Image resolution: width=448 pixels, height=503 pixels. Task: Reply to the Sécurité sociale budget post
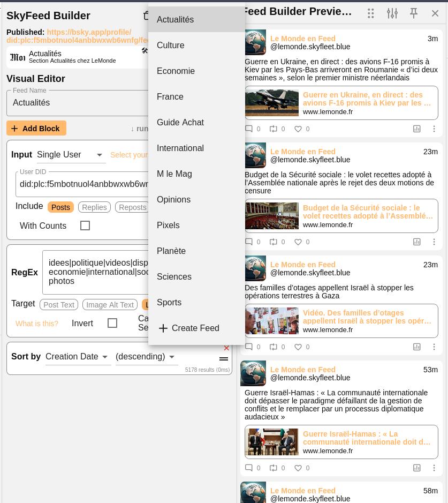click(249, 242)
